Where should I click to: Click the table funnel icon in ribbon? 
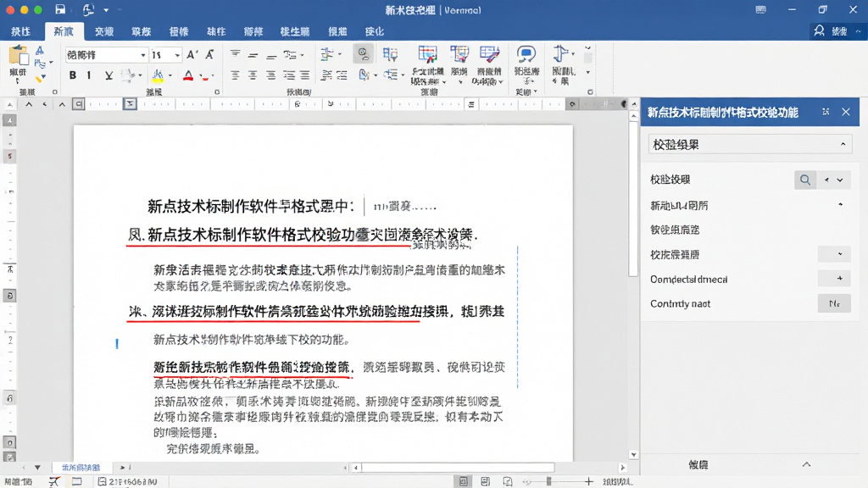point(459,54)
